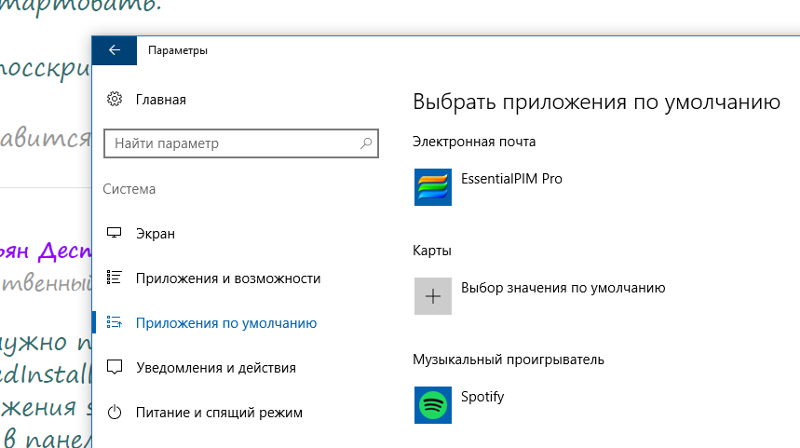800x448 pixels.
Task: Click the Параметры window title
Action: [178, 51]
